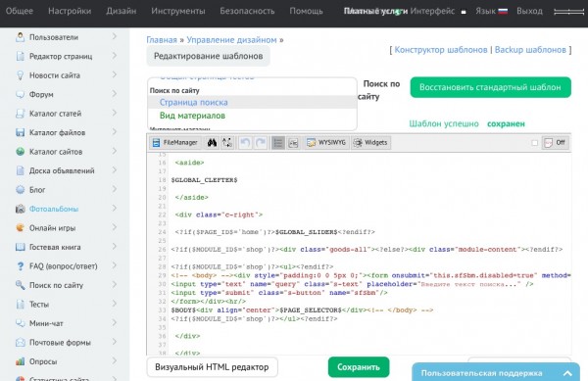Expand Поиск по сайту sidebar chevron

[x=115, y=285]
